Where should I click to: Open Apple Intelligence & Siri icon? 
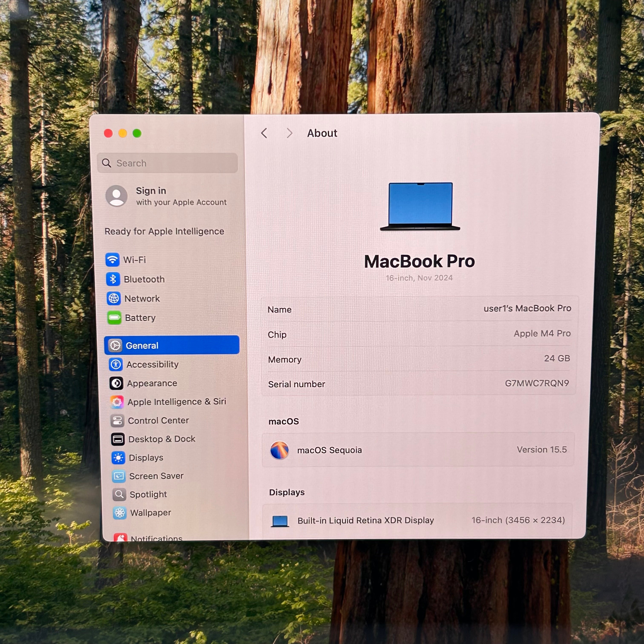pos(117,402)
